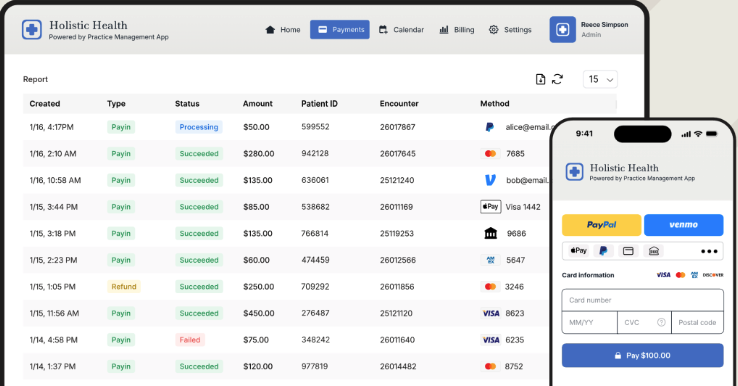This screenshot has height=386, width=738.
Task: Click the phone's battery status icon
Action: pos(712,134)
